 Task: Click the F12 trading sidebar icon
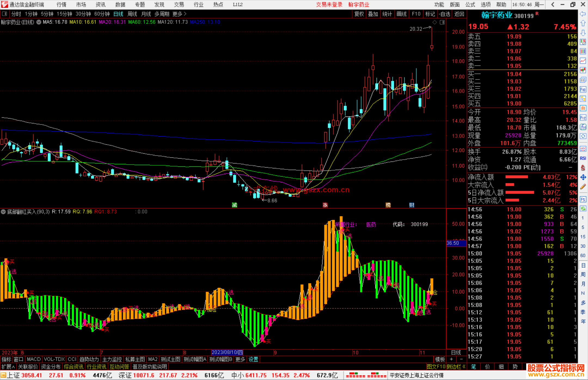point(583,118)
